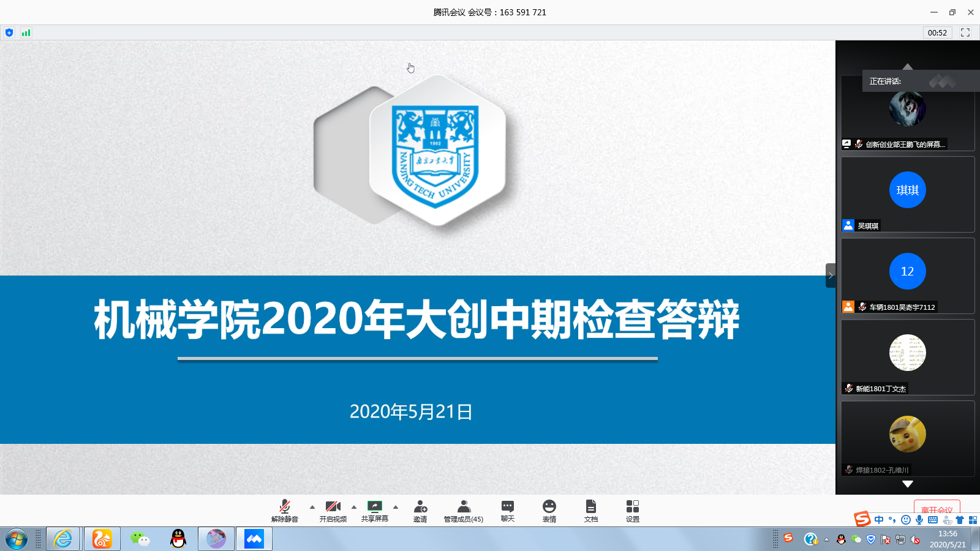Toggle fullscreen mode icon
This screenshot has height=551, width=980.
(965, 32)
